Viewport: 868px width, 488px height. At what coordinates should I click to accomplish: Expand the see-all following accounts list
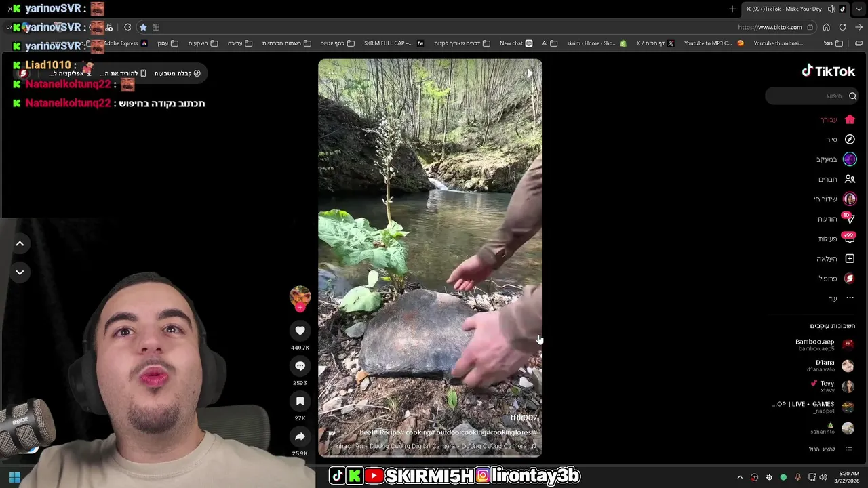coord(830,449)
